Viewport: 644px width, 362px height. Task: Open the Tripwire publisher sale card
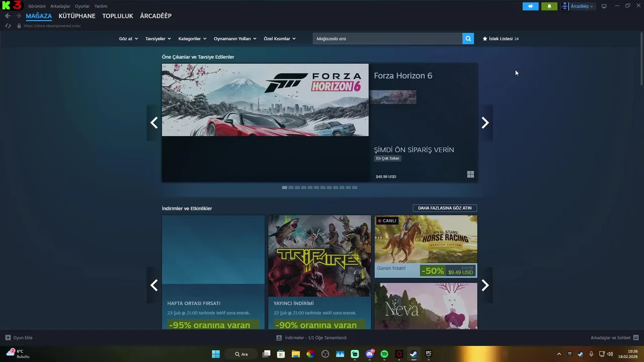319,272
